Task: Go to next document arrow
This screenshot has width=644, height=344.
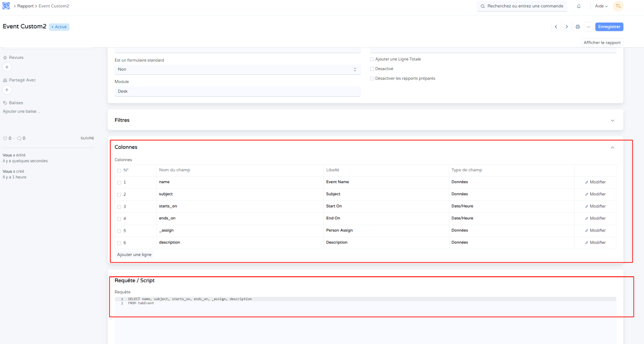Action: [x=567, y=27]
